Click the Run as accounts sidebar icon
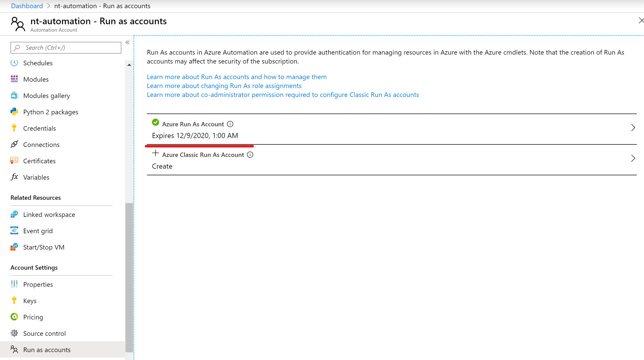This screenshot has height=360, width=644. pyautogui.click(x=14, y=350)
